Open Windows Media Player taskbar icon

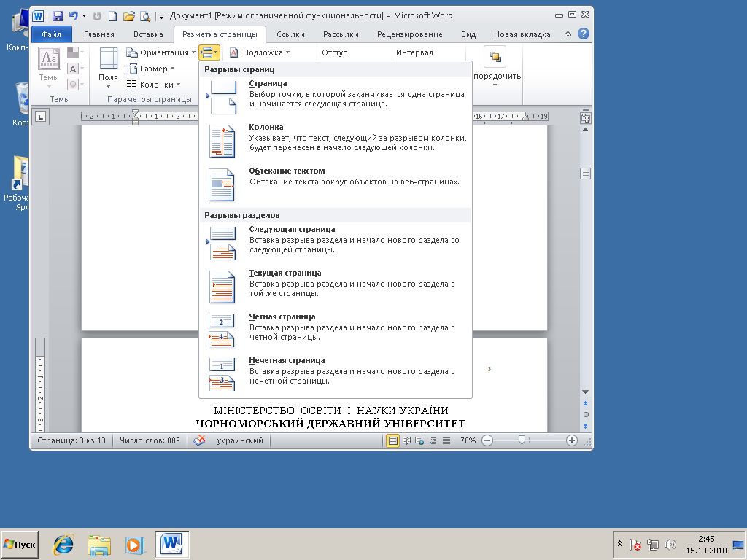pyautogui.click(x=134, y=545)
